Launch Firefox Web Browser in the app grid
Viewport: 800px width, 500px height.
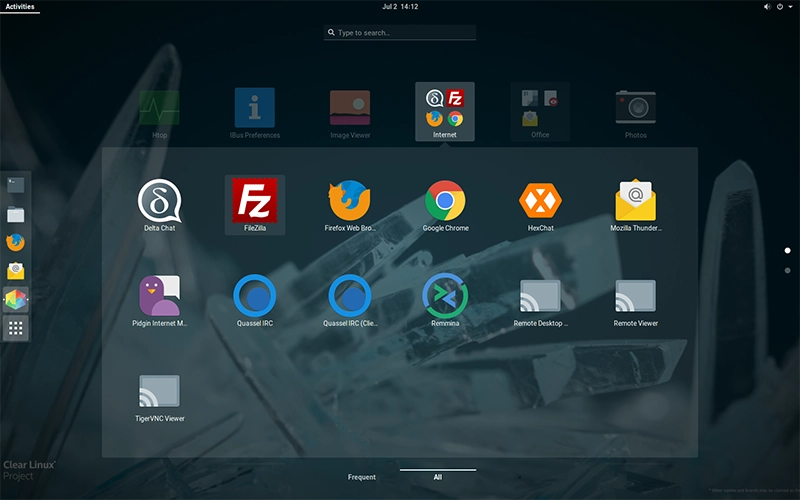[x=350, y=205]
